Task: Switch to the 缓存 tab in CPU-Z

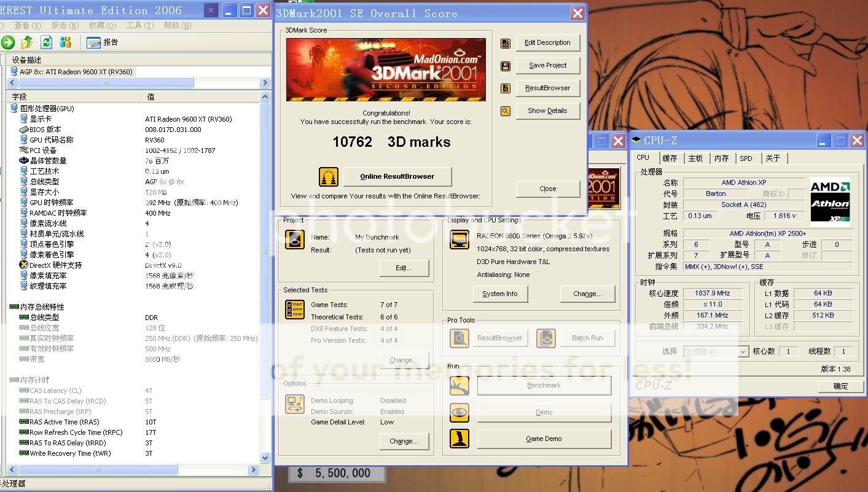Action: (x=670, y=158)
